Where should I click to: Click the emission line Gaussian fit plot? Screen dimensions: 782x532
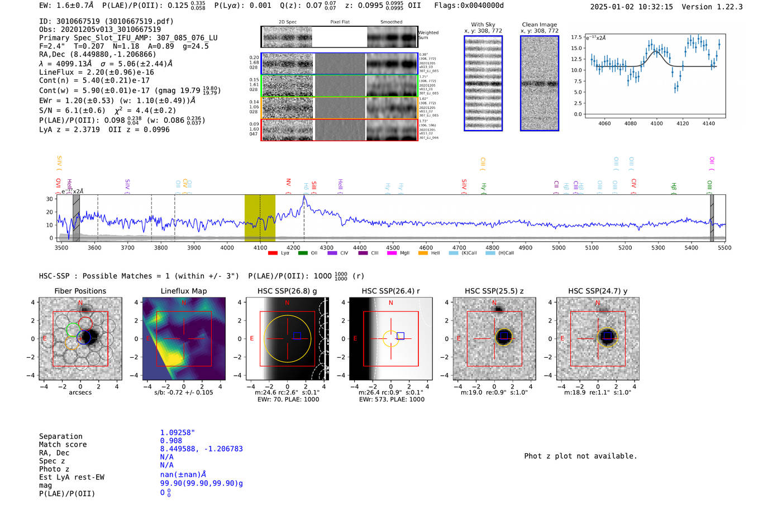tap(655, 76)
